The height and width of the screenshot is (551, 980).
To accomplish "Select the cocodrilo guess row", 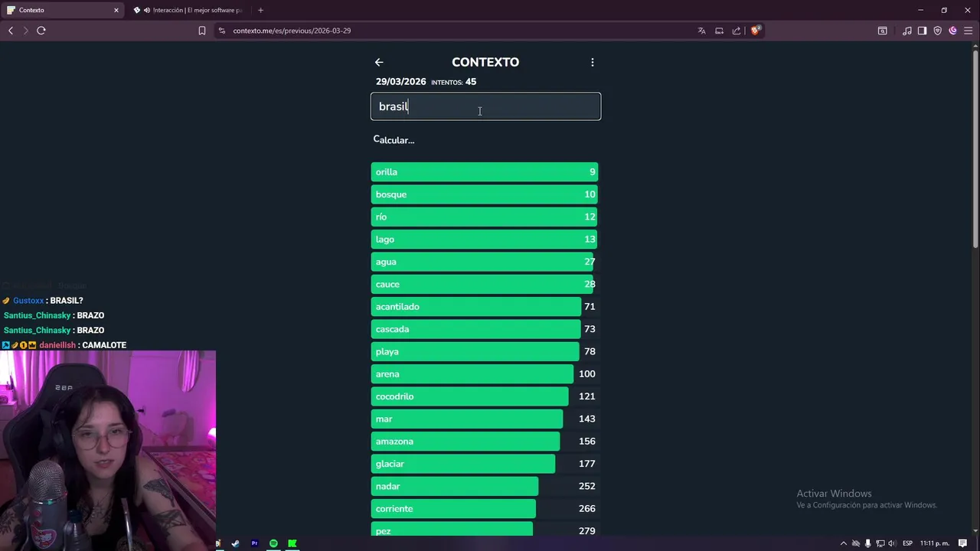I will point(485,396).
